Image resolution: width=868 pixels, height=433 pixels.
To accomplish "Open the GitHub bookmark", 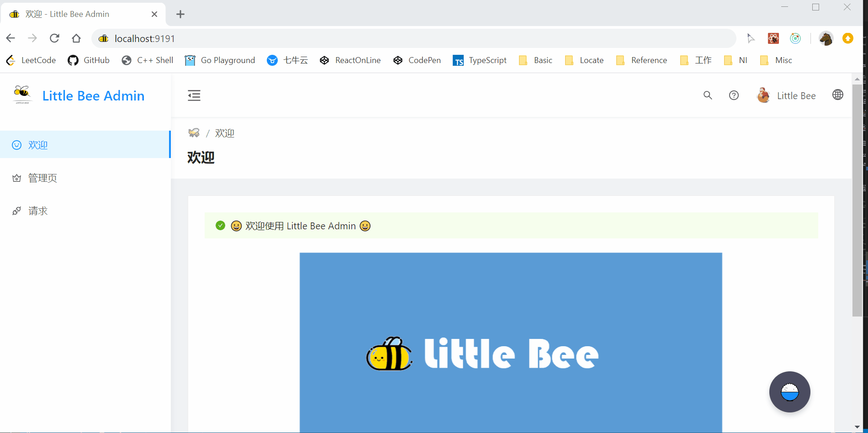I will tap(89, 60).
